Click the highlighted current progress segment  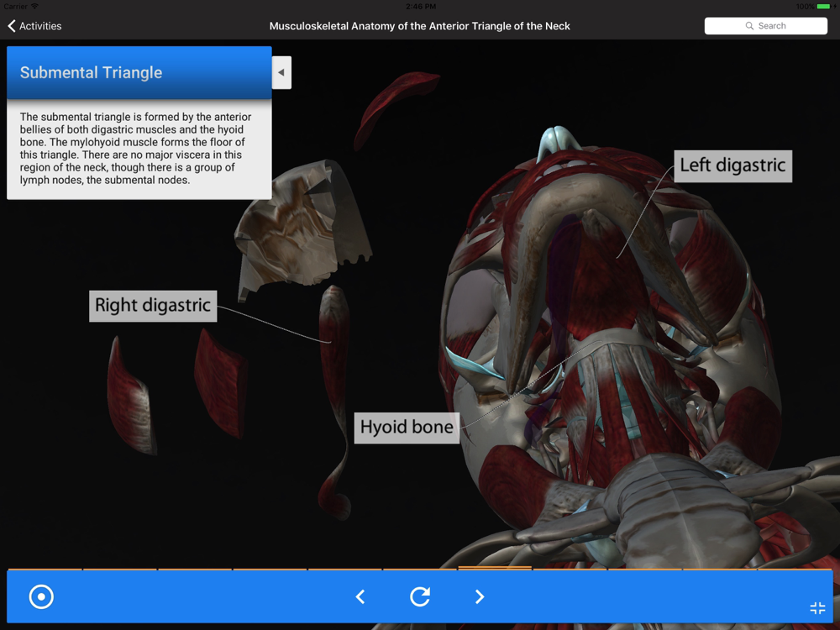[x=495, y=569]
